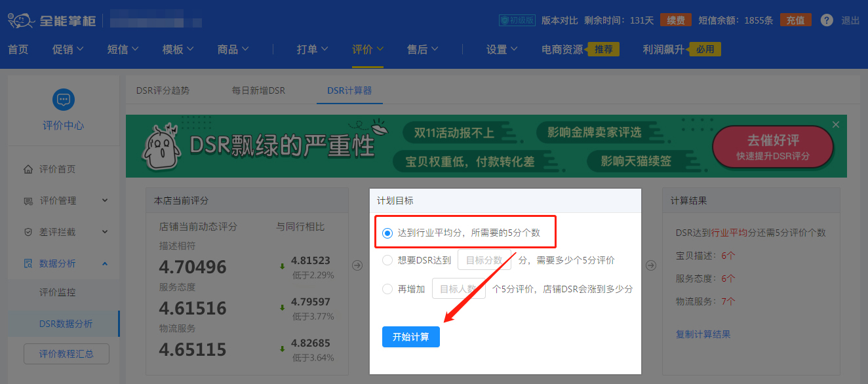Click the 目标分数 input field
Viewport: 868px width, 384px height.
484,260
